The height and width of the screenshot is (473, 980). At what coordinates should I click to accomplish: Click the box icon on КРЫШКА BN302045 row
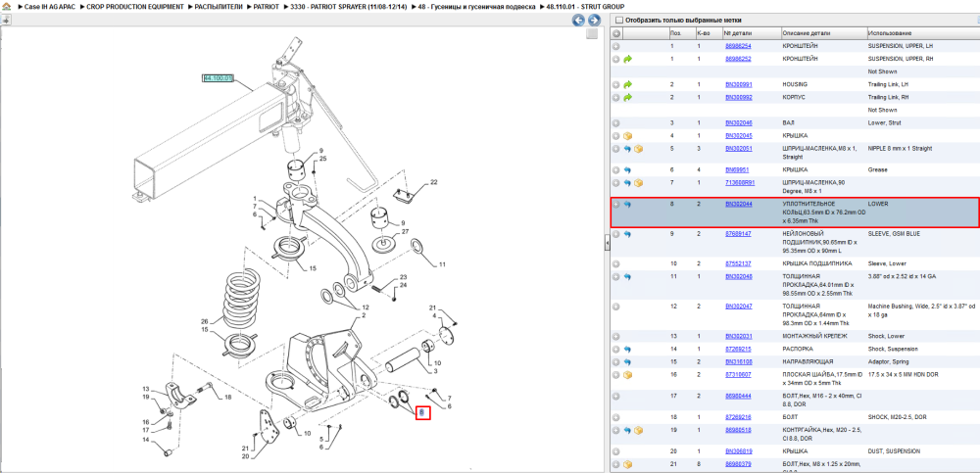(x=628, y=135)
